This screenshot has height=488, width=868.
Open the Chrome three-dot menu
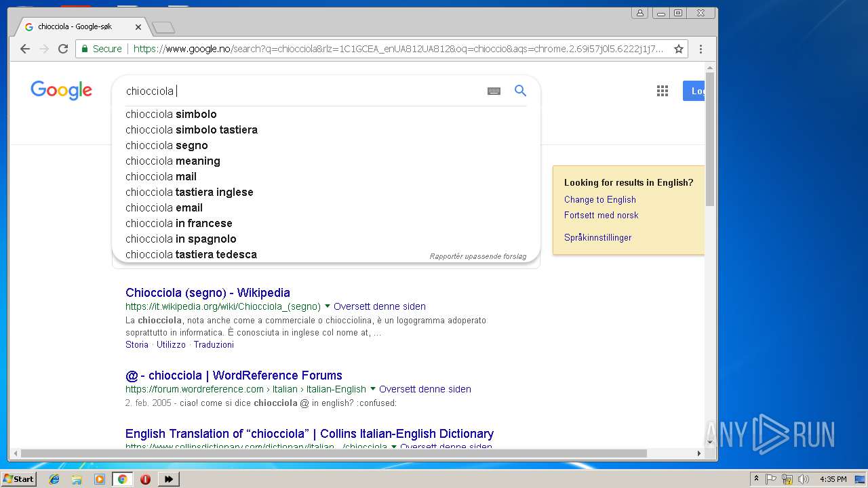tap(701, 49)
